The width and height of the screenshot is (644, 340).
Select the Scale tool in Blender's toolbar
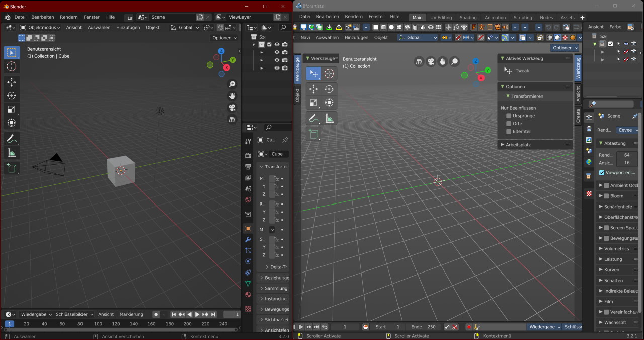12,109
